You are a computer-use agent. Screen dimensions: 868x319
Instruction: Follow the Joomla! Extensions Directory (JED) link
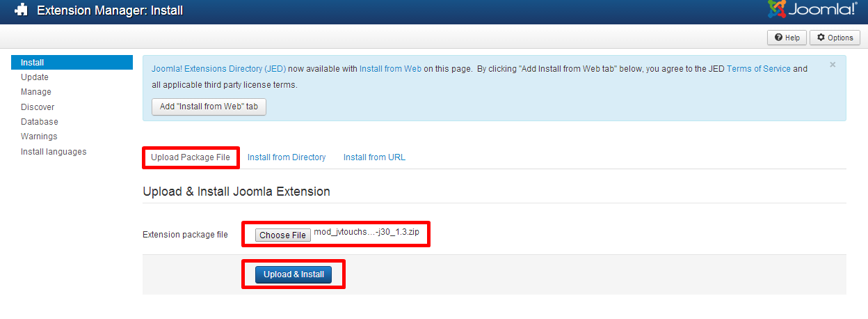[x=218, y=69]
